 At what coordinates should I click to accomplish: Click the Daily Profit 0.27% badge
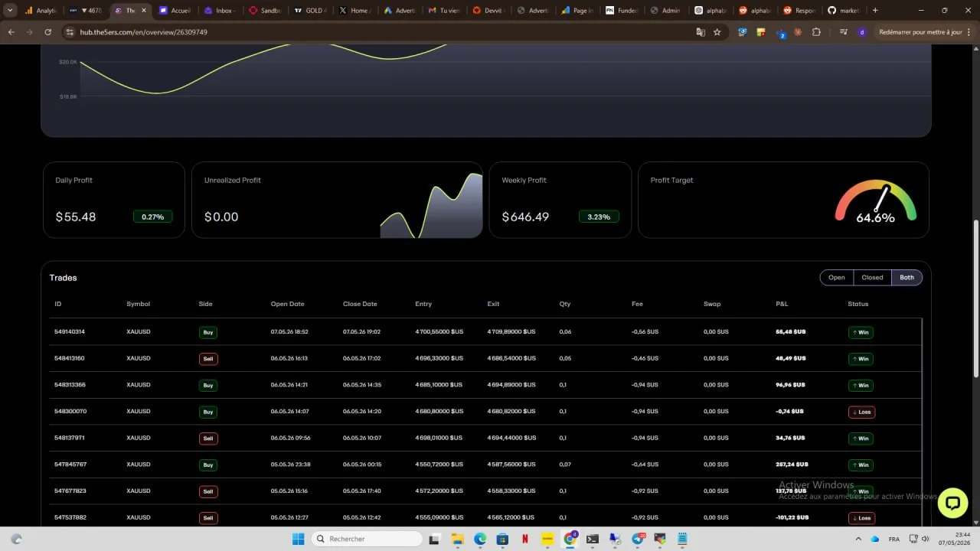pyautogui.click(x=153, y=217)
